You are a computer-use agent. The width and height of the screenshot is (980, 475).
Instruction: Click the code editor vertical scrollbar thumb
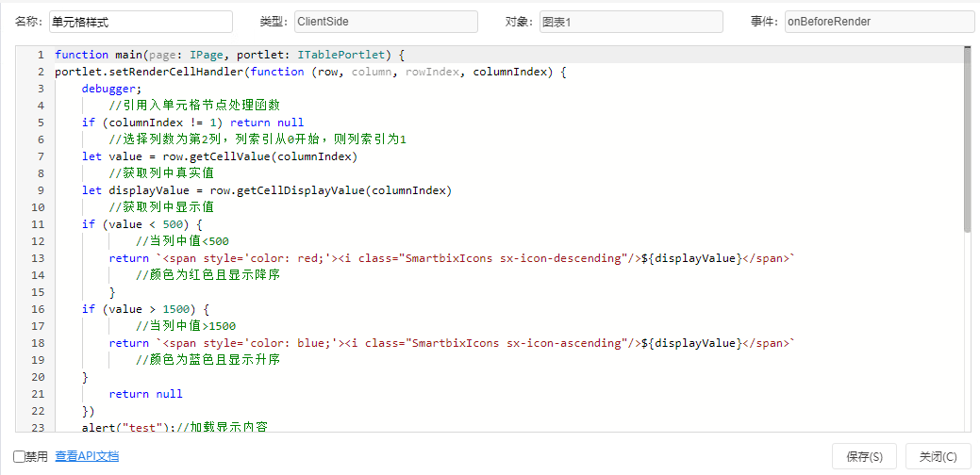click(x=967, y=139)
